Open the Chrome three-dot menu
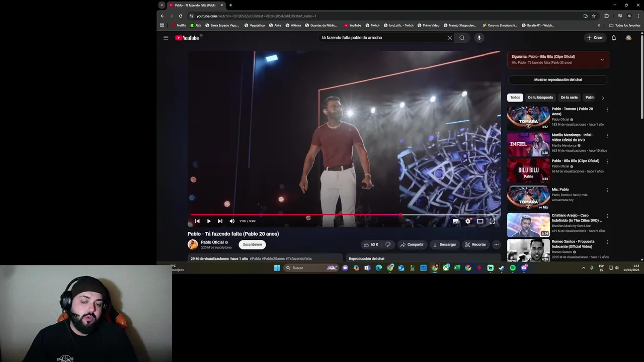 638,16
